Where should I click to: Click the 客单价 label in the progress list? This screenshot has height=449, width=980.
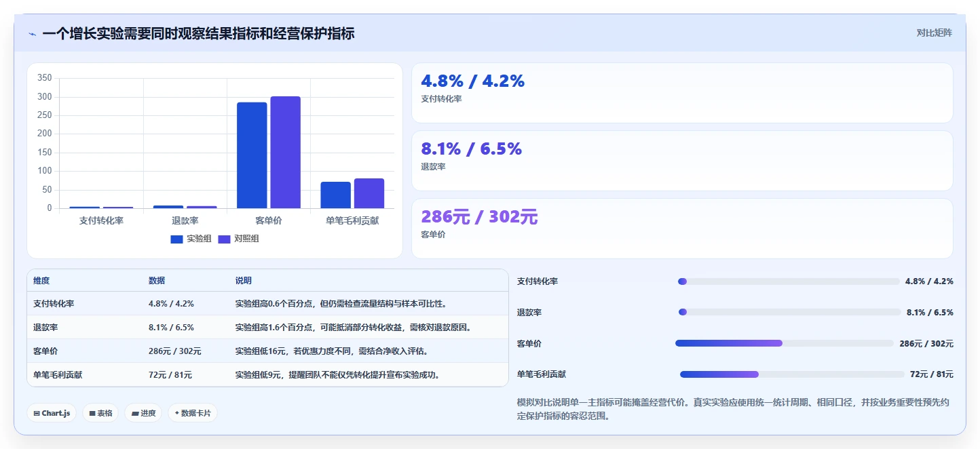(x=529, y=344)
